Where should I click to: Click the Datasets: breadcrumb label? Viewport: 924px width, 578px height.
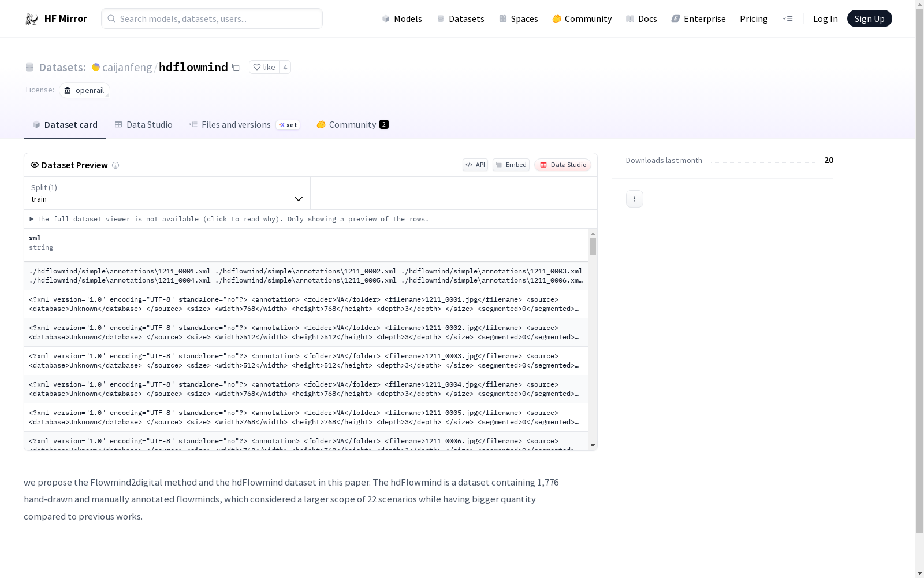click(x=62, y=67)
